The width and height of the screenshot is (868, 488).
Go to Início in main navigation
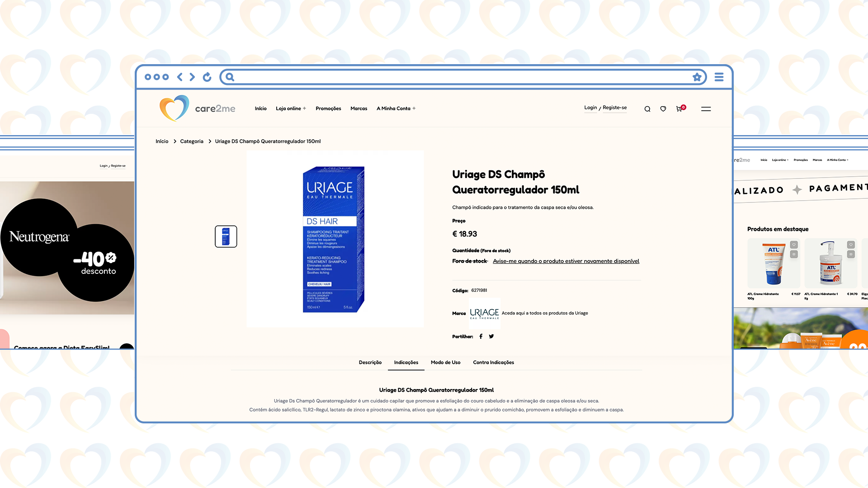coord(260,108)
